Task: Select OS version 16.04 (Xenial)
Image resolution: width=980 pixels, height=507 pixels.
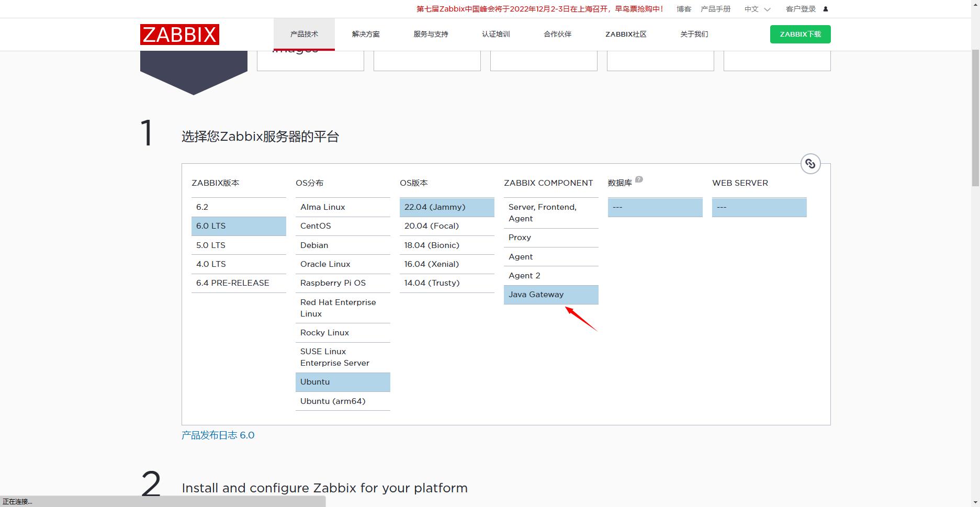Action: (x=447, y=264)
